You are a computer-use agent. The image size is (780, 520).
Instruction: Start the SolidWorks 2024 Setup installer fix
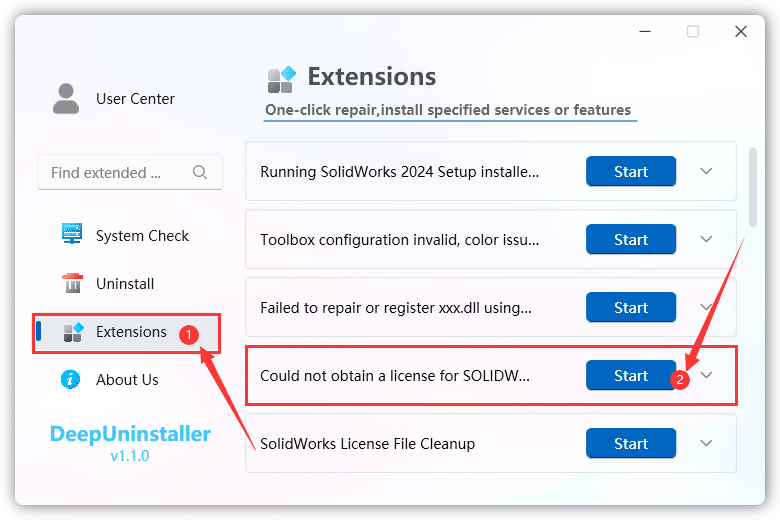pyautogui.click(x=630, y=171)
